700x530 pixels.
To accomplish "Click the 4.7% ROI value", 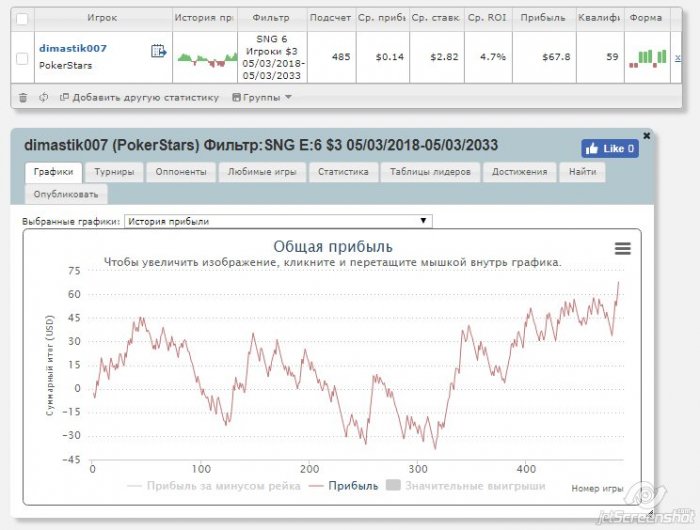I will (x=493, y=57).
